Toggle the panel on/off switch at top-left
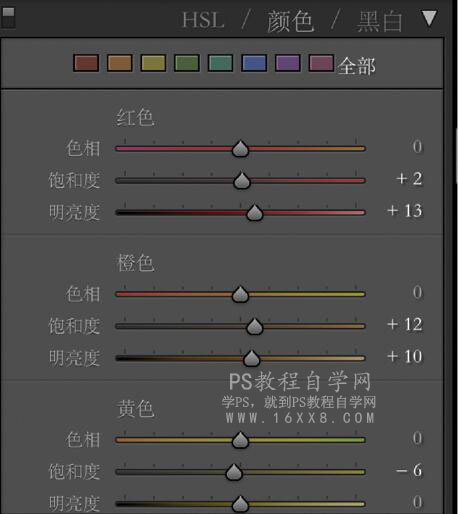This screenshot has height=514, width=458. click(x=8, y=17)
